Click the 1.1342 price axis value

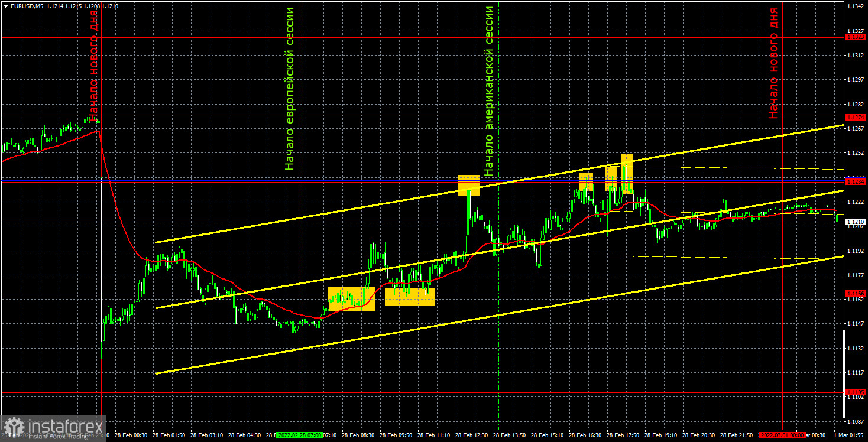click(x=856, y=6)
